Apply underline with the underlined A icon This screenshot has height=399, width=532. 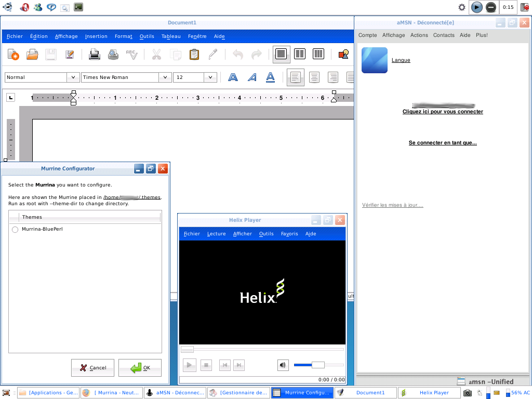tap(270, 77)
